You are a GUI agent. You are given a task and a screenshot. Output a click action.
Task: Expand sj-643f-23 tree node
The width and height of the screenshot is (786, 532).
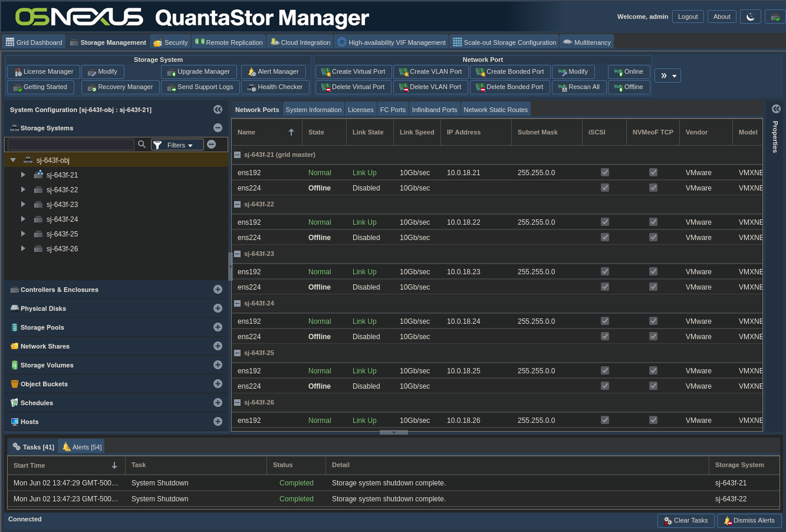tap(23, 205)
